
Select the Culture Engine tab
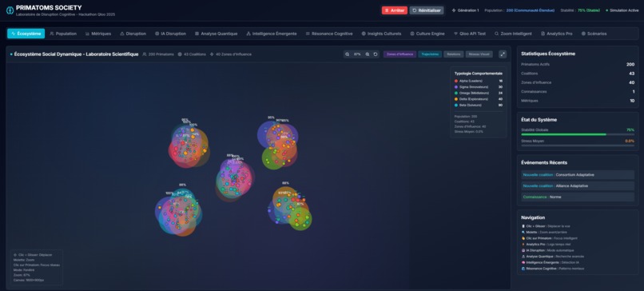tap(427, 34)
